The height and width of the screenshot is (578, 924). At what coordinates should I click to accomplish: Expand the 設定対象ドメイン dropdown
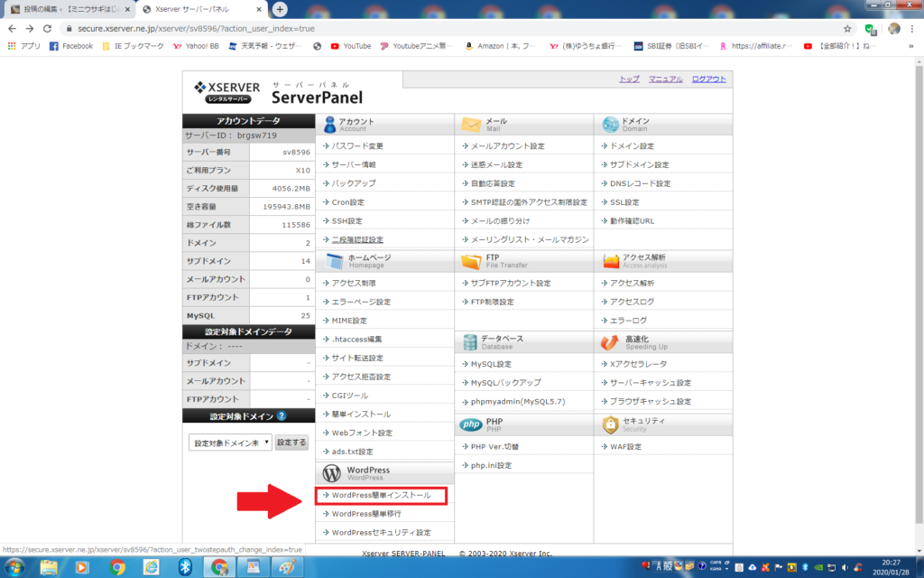(x=230, y=443)
